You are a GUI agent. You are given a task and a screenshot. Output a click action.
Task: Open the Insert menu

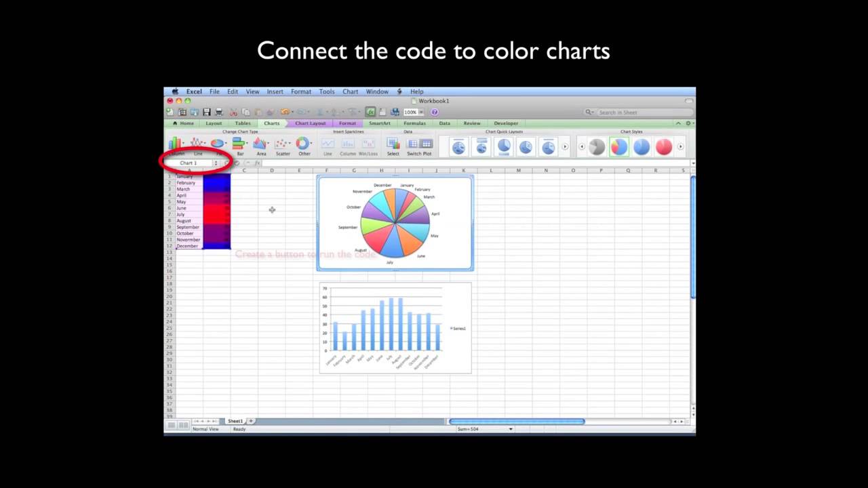tap(275, 91)
